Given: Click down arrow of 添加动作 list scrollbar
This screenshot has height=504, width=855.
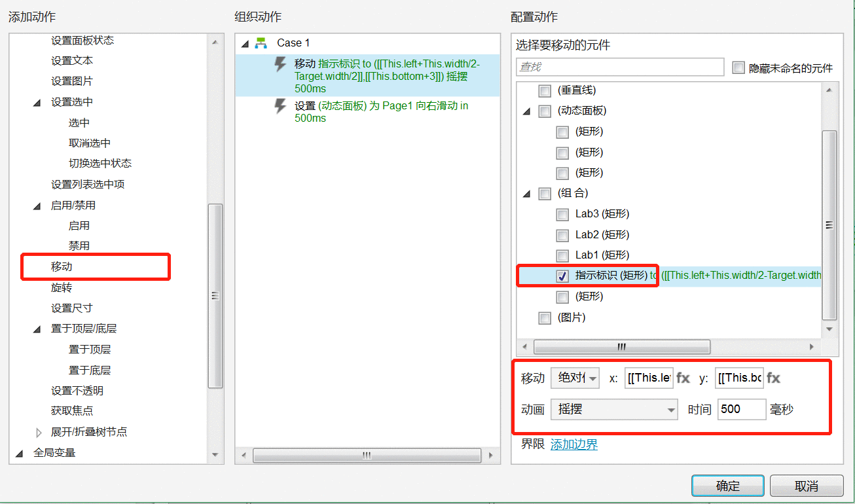Looking at the screenshot, I should click(215, 454).
